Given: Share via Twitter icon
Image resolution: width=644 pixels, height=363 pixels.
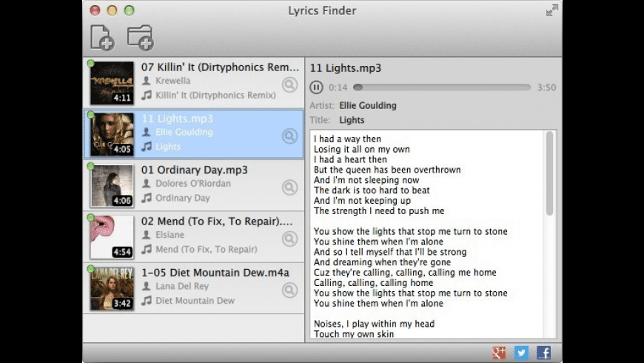Looking at the screenshot, I should pos(521,353).
